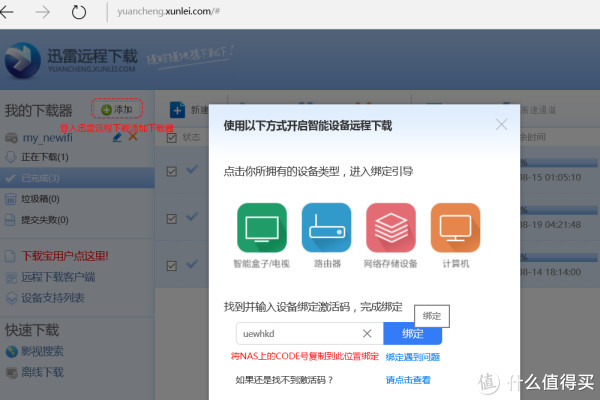This screenshot has width=600, height=400.
Task: Click 设备支持列表 icon
Action: tap(11, 298)
